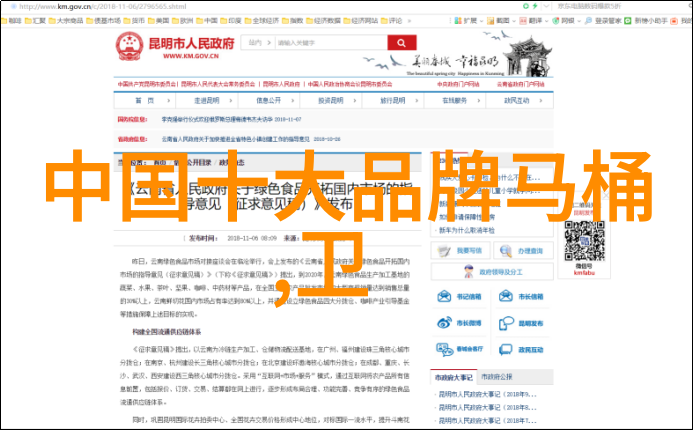Screen dimensions: 694x431
Task: Open the 云南省政府门户网站 link
Action: pyautogui.click(x=520, y=84)
